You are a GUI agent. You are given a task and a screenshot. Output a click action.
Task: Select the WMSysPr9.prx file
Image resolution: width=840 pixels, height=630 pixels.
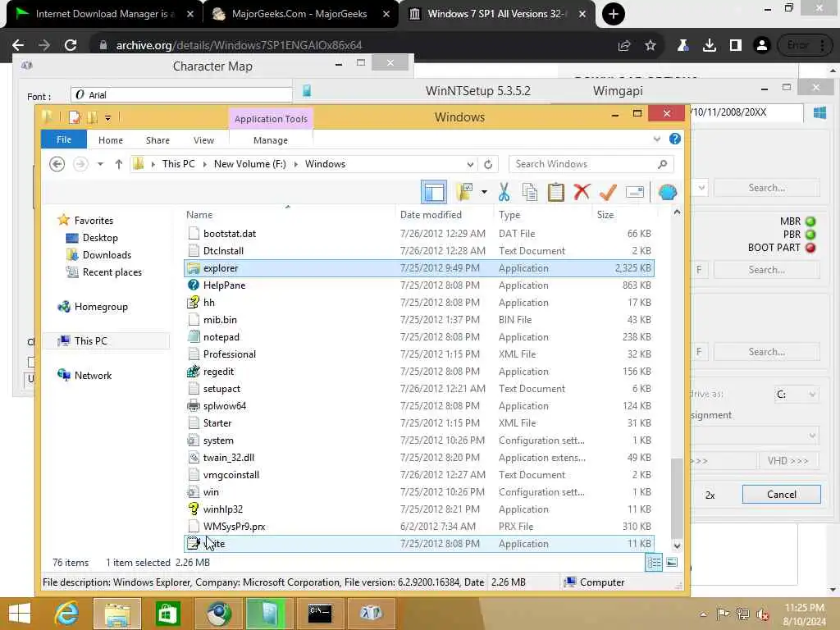click(419, 527)
